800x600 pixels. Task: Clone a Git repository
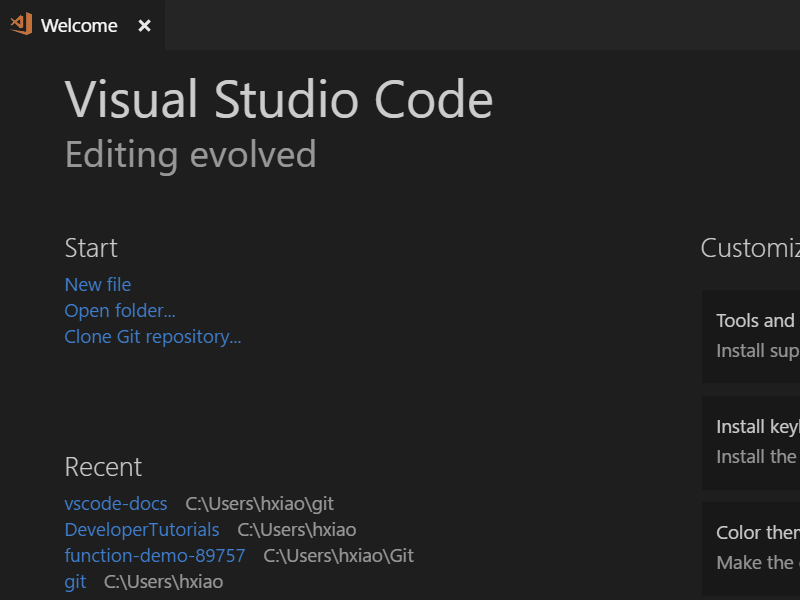[152, 336]
